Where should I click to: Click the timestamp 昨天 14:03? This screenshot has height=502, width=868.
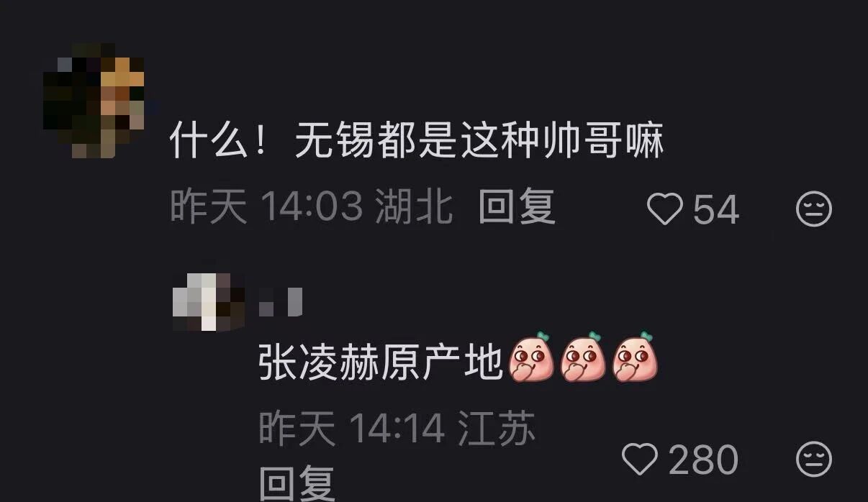pos(266,209)
